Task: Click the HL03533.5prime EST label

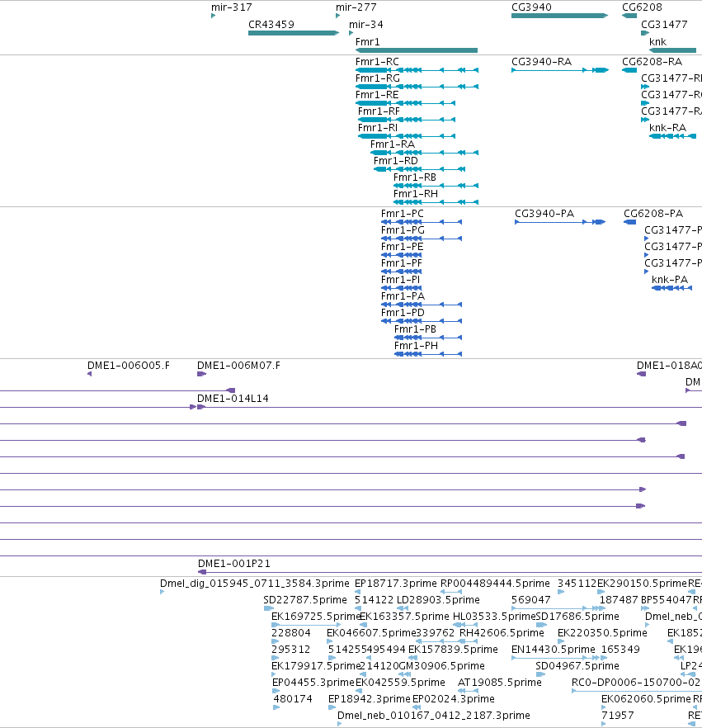Action: (x=494, y=617)
